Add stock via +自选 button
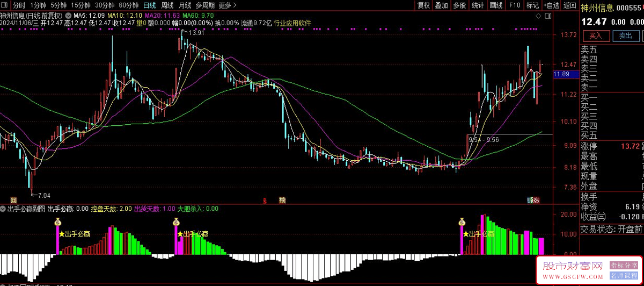644x286 pixels. click(551, 5)
